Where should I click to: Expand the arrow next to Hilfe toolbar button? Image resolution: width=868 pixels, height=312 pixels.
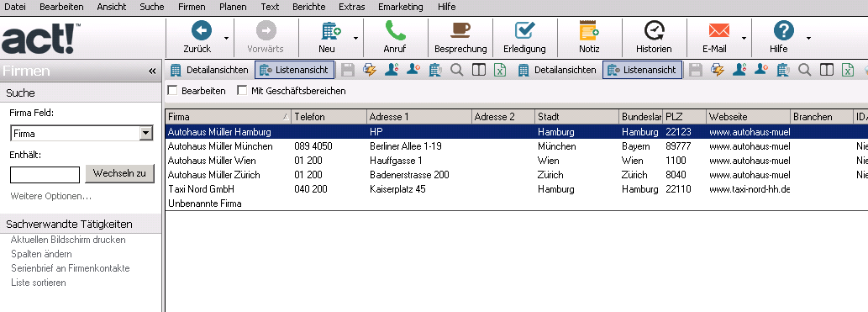[809, 38]
